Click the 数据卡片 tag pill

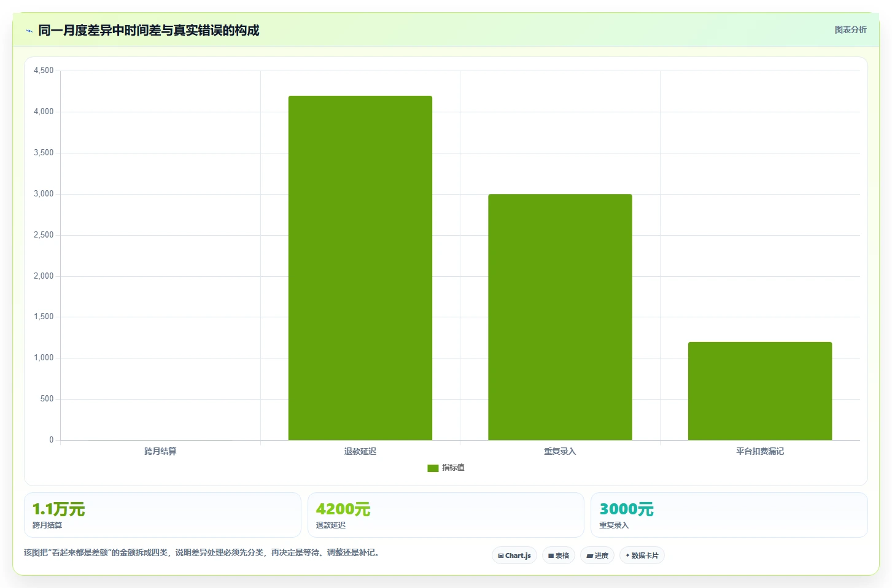coord(642,555)
